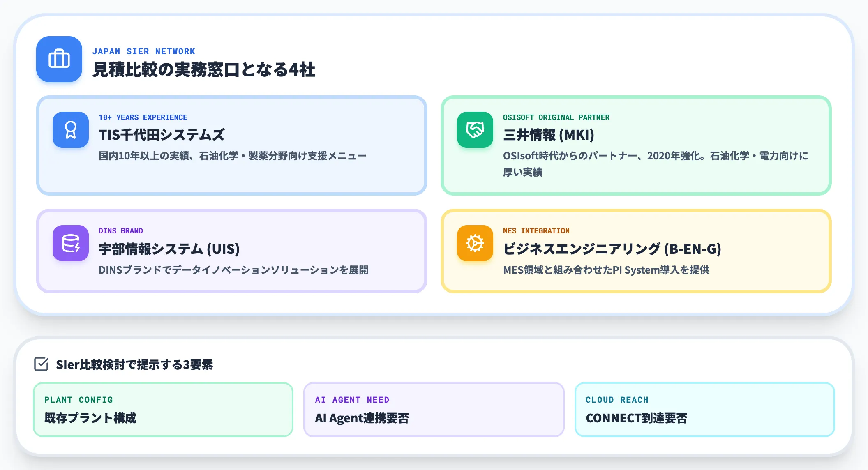
Task: Click the AI Agent連携要否 text
Action: [362, 418]
